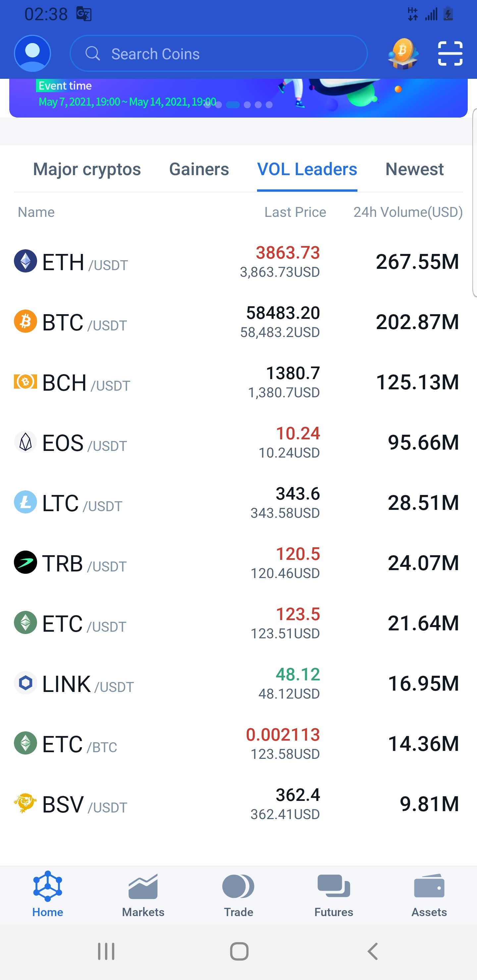Open the LINK/USDT pair row
Screen dimensions: 477x980
pyautogui.click(x=238, y=683)
